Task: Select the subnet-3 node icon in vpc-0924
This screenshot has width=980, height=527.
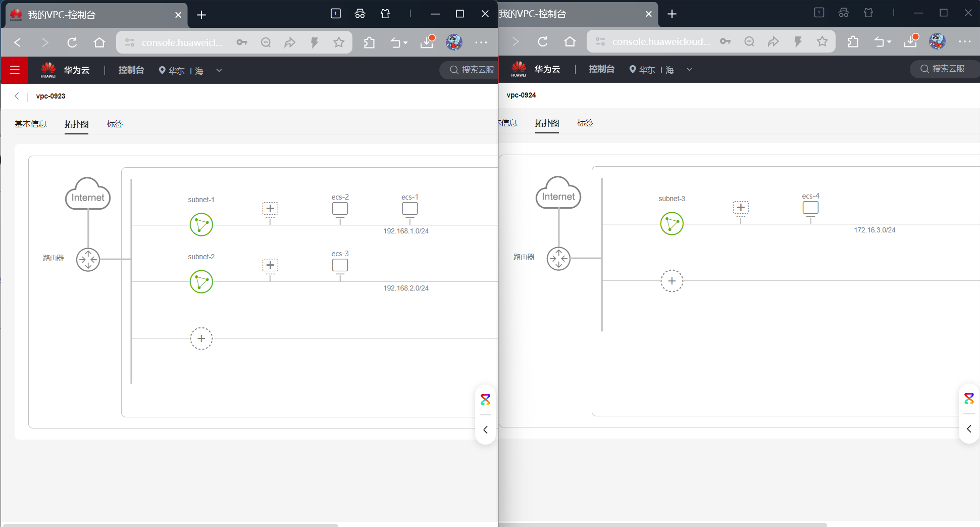Action: point(672,224)
